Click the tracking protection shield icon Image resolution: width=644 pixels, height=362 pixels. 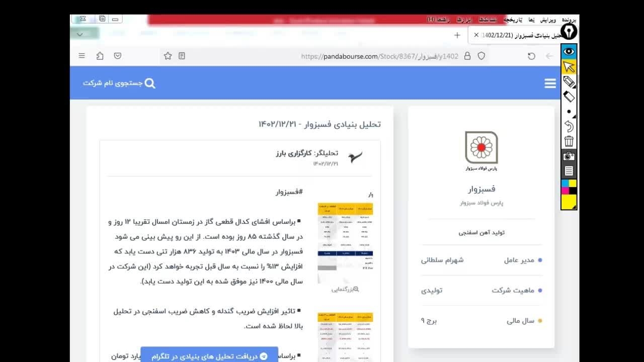point(481,56)
